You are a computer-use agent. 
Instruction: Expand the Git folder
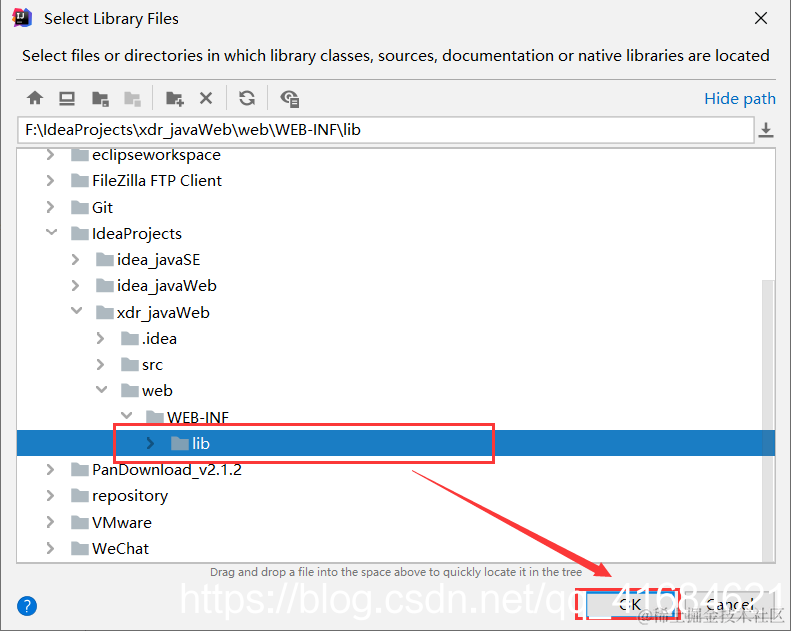(50, 207)
